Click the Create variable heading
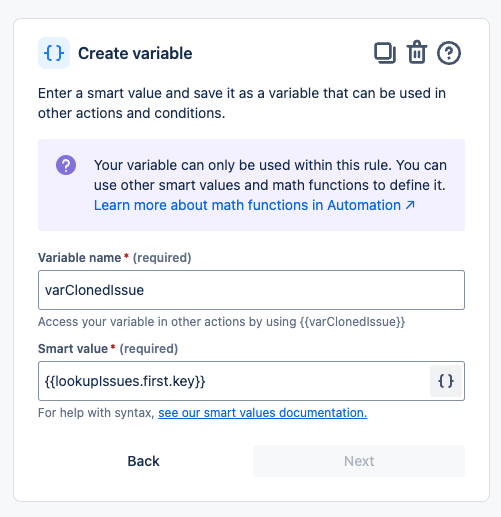 click(135, 53)
